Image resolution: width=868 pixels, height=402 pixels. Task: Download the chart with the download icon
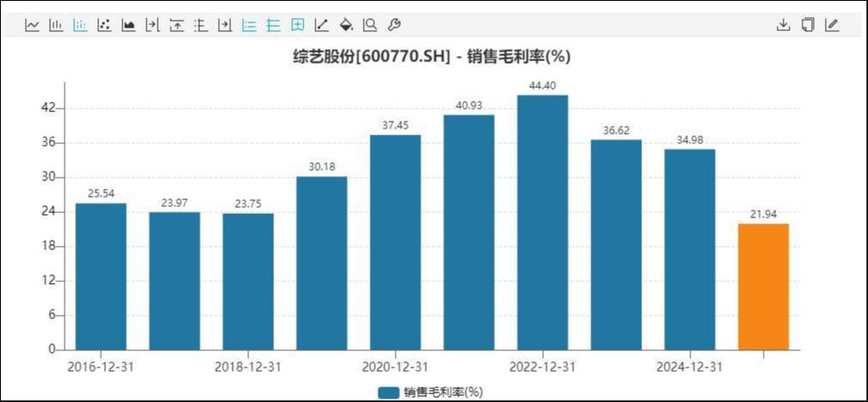pyautogui.click(x=783, y=25)
